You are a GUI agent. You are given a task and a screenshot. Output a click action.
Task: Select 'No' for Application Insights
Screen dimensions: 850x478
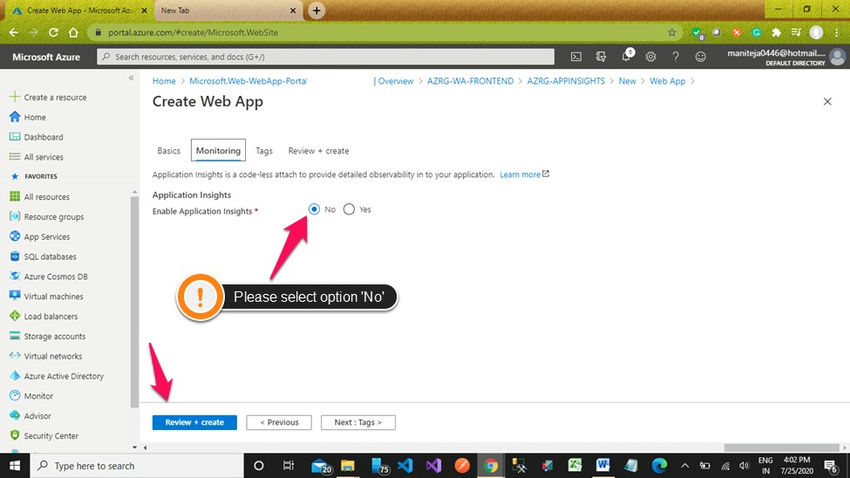click(x=314, y=209)
